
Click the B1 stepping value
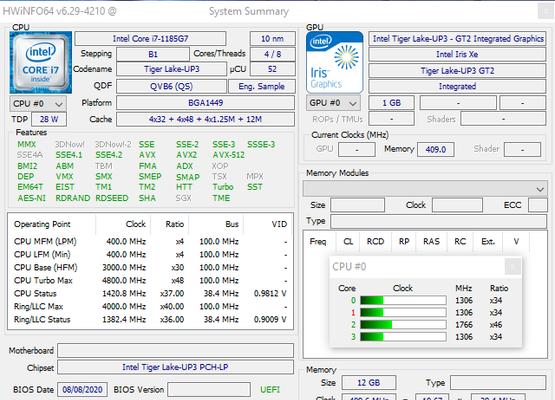click(153, 54)
